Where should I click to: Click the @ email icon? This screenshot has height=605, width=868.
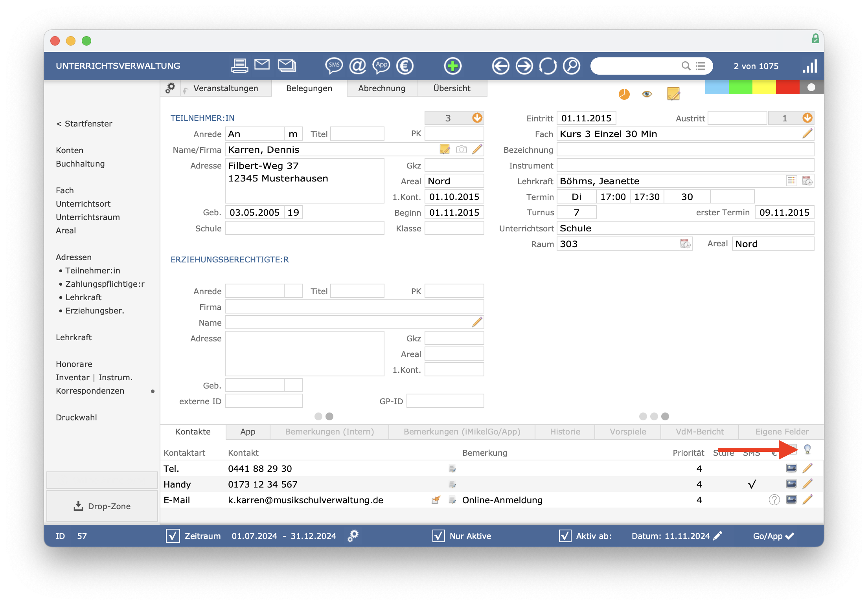[x=358, y=66]
